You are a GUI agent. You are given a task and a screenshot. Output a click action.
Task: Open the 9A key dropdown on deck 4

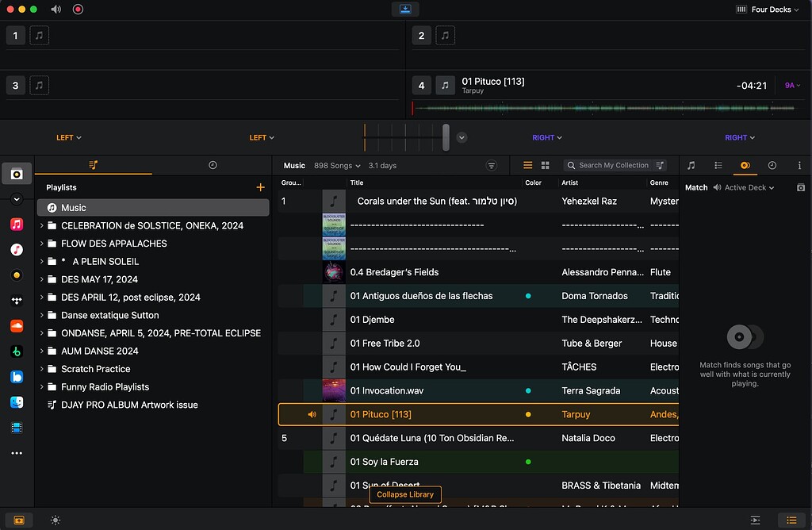tap(792, 86)
